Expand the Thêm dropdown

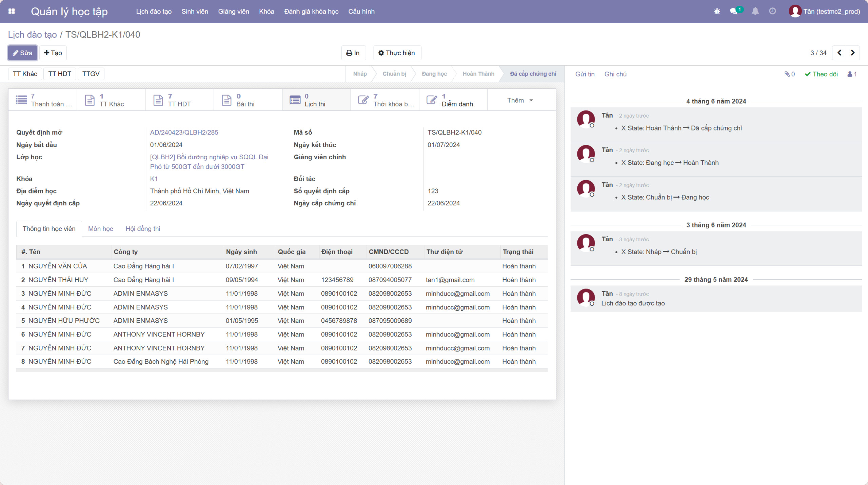(x=520, y=100)
